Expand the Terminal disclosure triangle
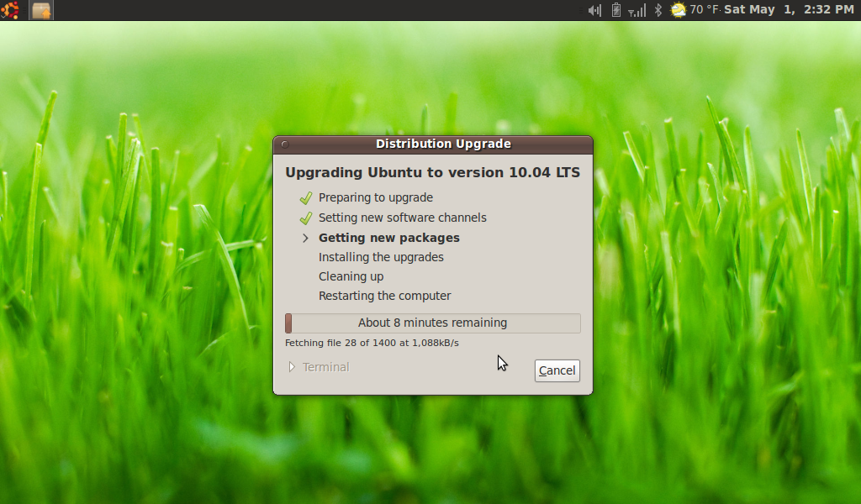The image size is (861, 504). click(x=292, y=367)
